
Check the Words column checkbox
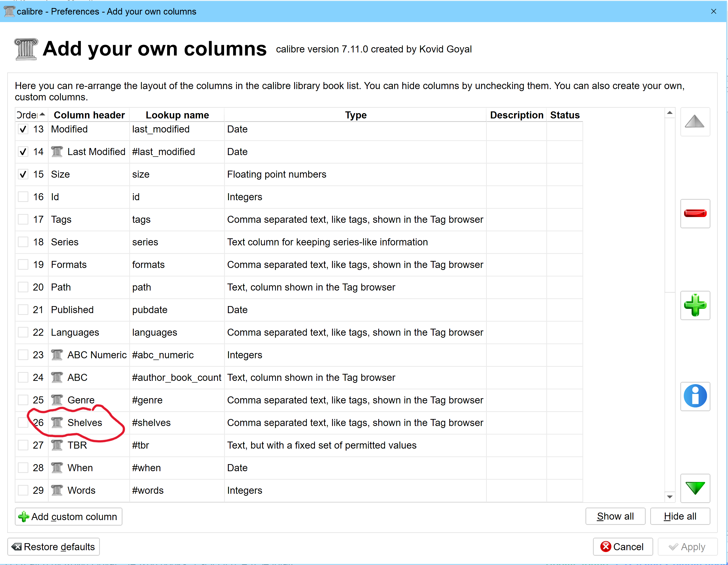pyautogui.click(x=23, y=490)
